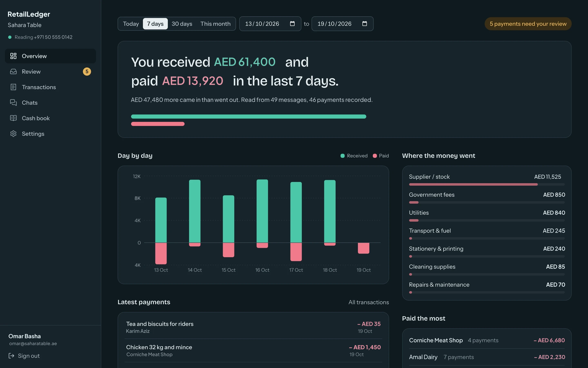Click the Review inbox icon
The image size is (588, 368).
13,72
